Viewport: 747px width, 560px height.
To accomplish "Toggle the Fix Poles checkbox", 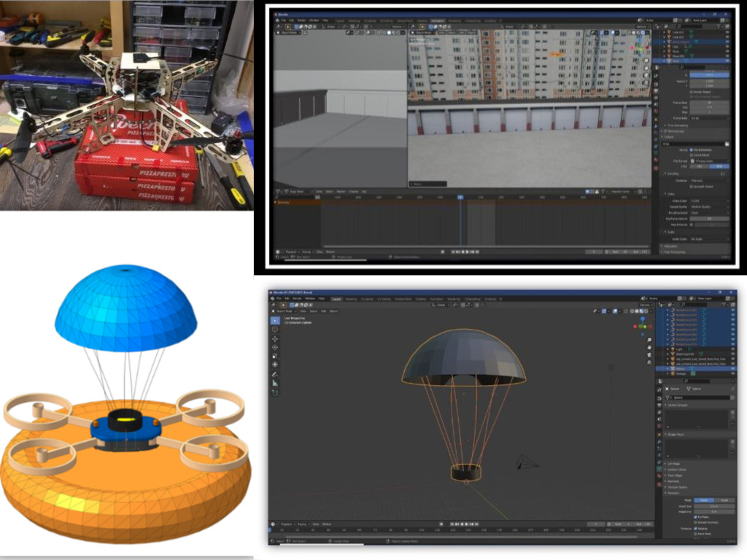I will point(695,517).
